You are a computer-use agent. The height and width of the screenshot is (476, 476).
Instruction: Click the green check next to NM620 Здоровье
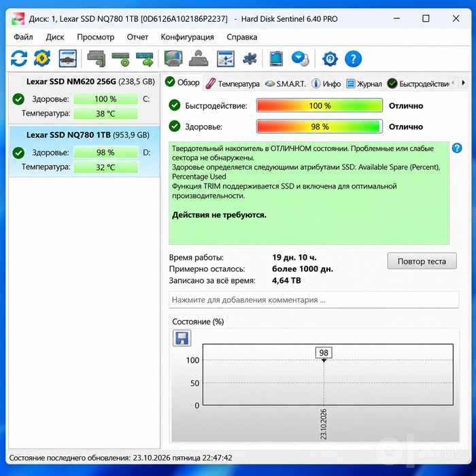[x=18, y=99]
